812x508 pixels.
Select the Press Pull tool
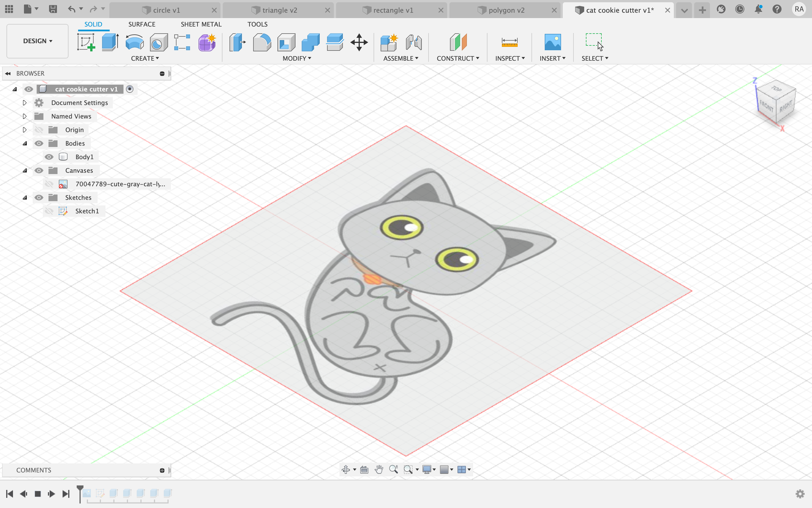pyautogui.click(x=237, y=42)
